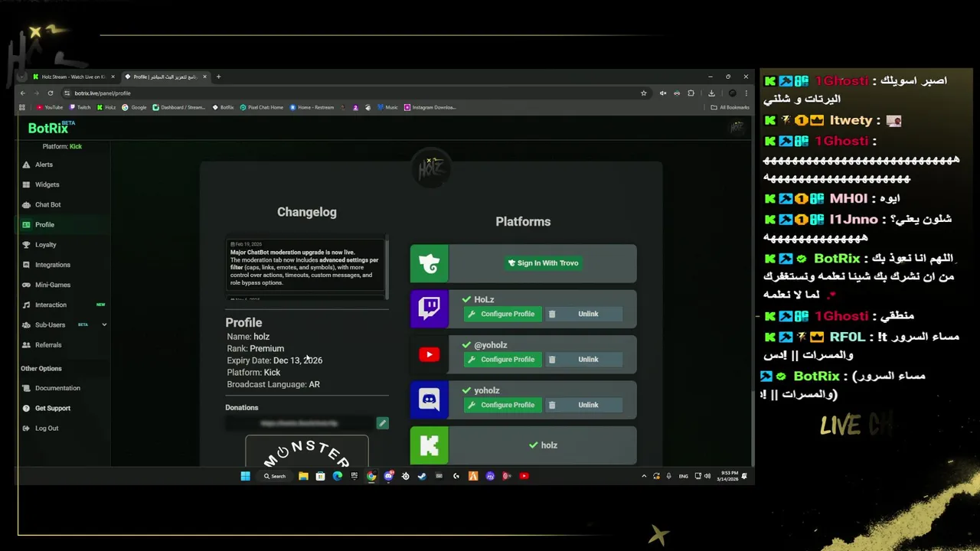This screenshot has width=980, height=551.
Task: Click the HoLz avatar above Changelog
Action: click(x=430, y=168)
